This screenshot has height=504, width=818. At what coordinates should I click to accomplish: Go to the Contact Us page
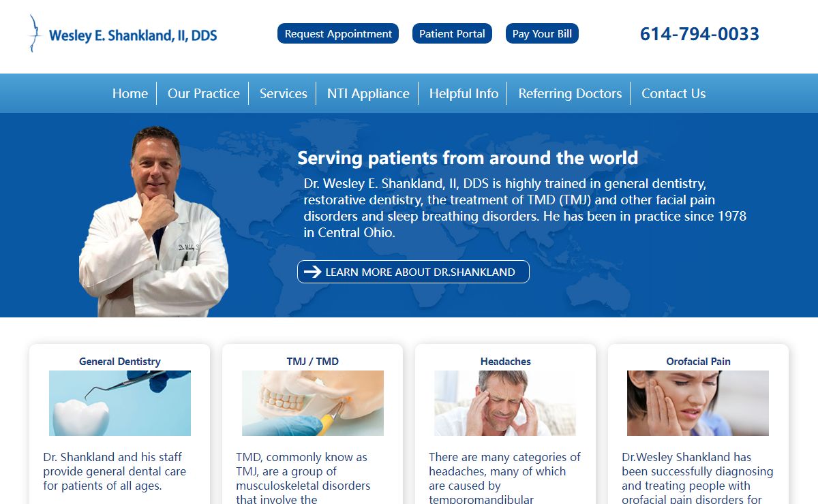(673, 93)
